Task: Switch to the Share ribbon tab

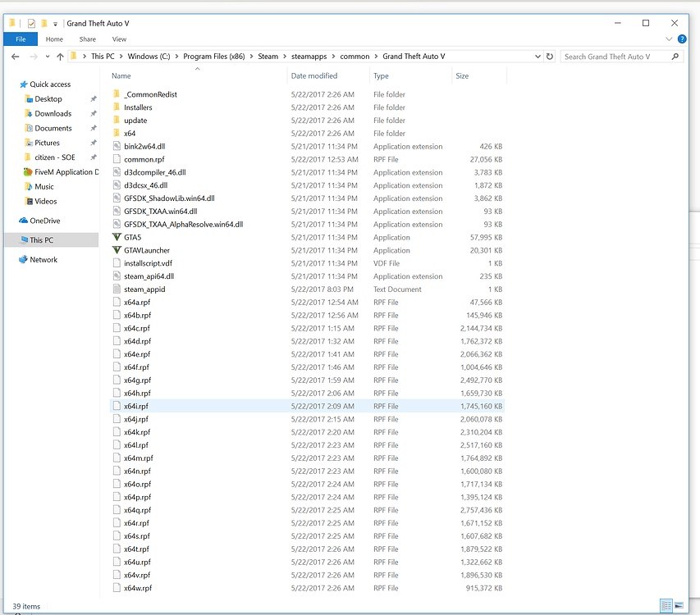Action: [88, 39]
